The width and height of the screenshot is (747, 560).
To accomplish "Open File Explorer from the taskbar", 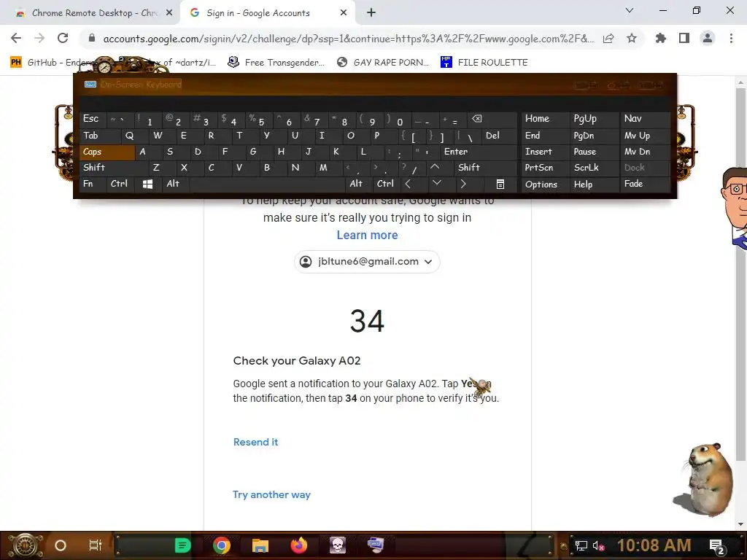I will coord(260,545).
